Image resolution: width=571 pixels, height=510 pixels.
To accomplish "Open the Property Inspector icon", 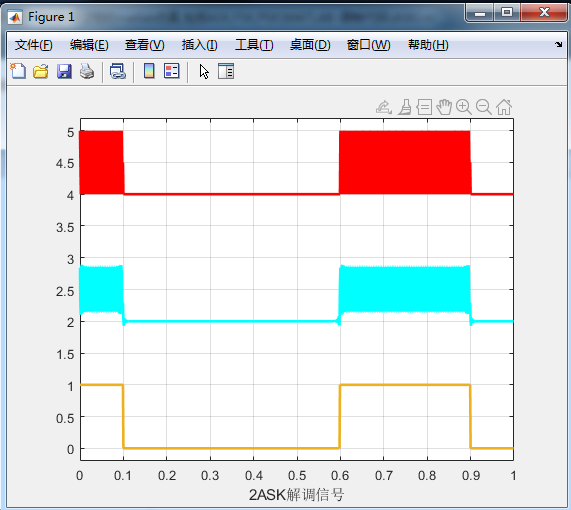I will click(226, 71).
